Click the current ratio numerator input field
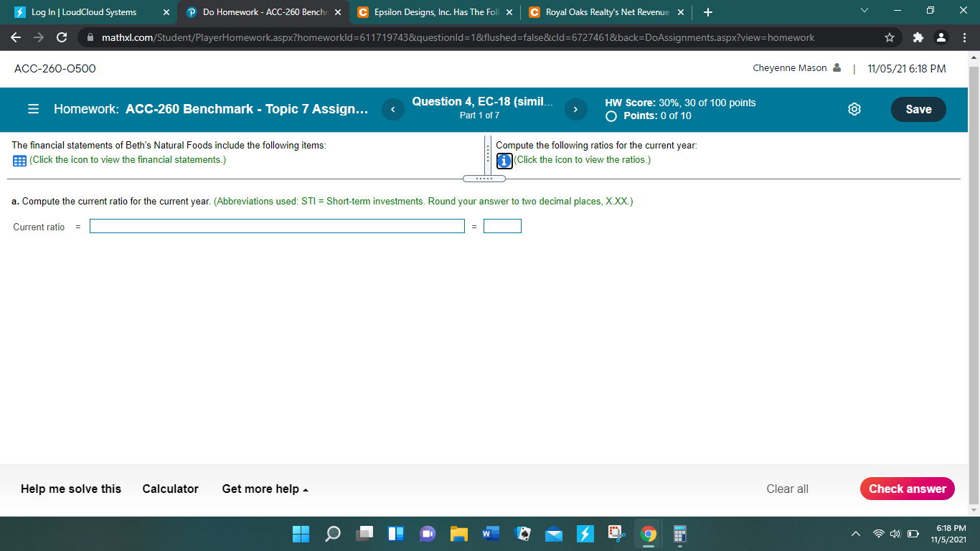Image resolution: width=980 pixels, height=551 pixels. click(x=277, y=225)
